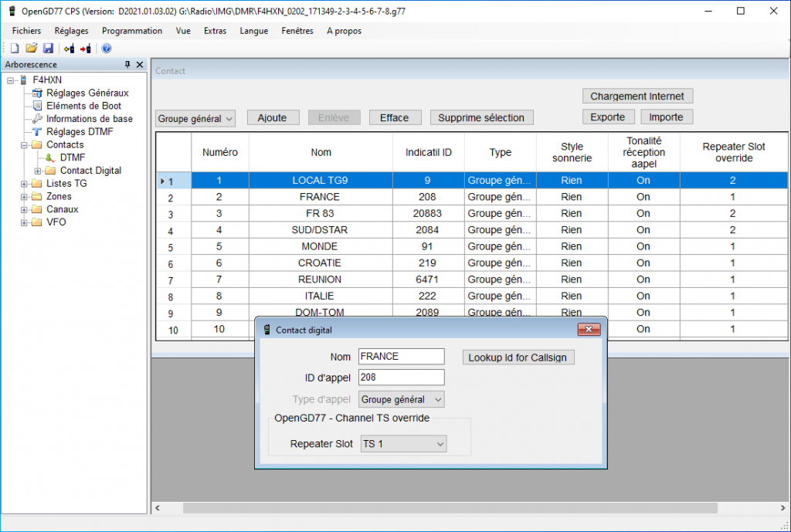Open the Réglages menu
The image size is (791, 532).
71,31
